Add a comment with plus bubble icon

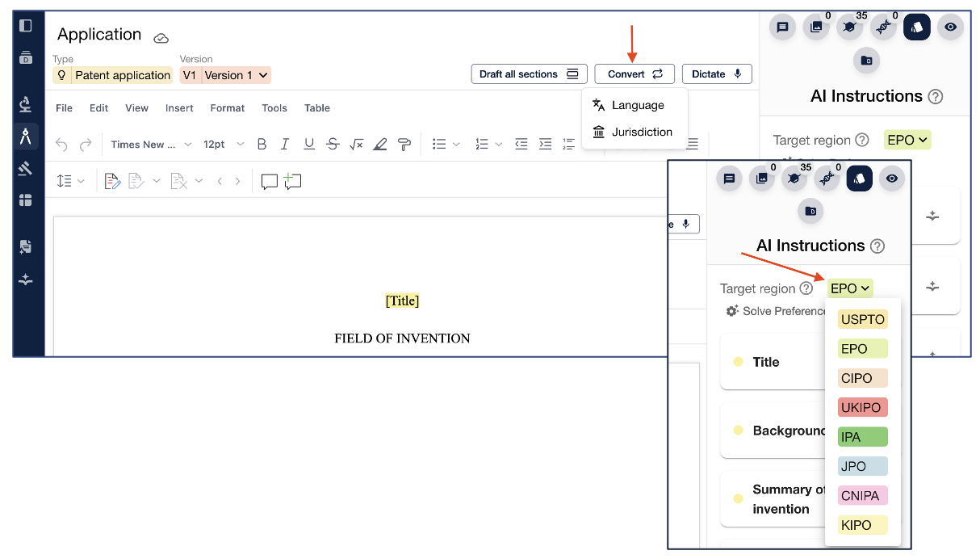(292, 181)
